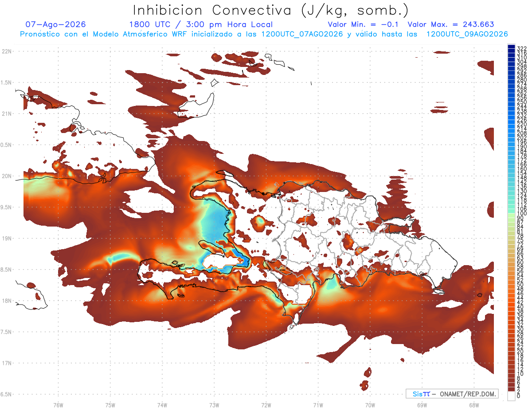The image size is (532, 411).
Task: Click the white swatch beside 0
Action: pyautogui.click(x=511, y=396)
